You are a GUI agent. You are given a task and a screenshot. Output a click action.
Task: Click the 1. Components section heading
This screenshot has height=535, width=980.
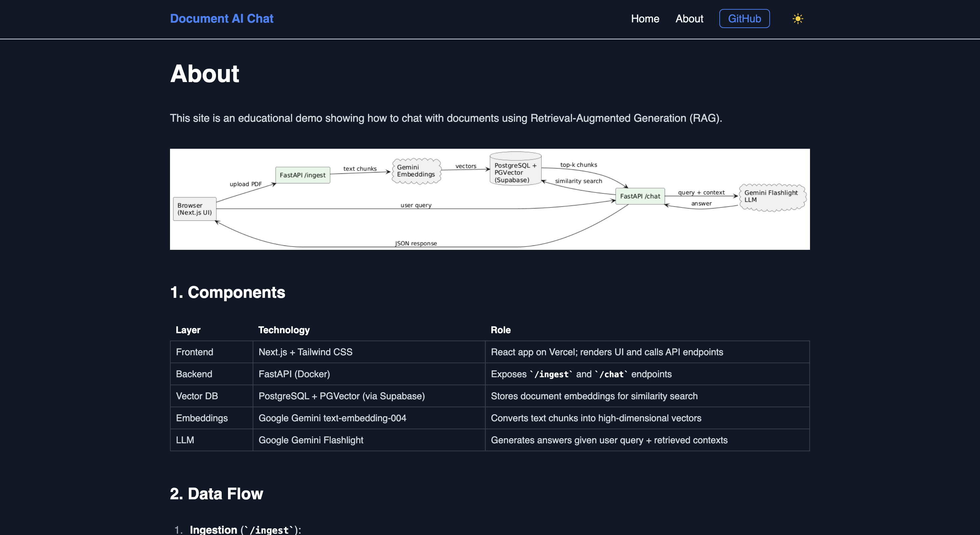[x=227, y=293]
